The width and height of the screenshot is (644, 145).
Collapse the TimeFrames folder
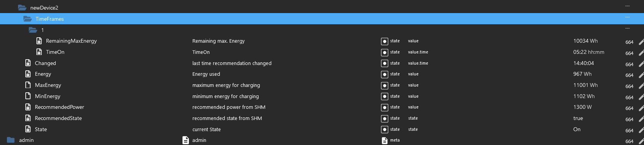(27, 19)
